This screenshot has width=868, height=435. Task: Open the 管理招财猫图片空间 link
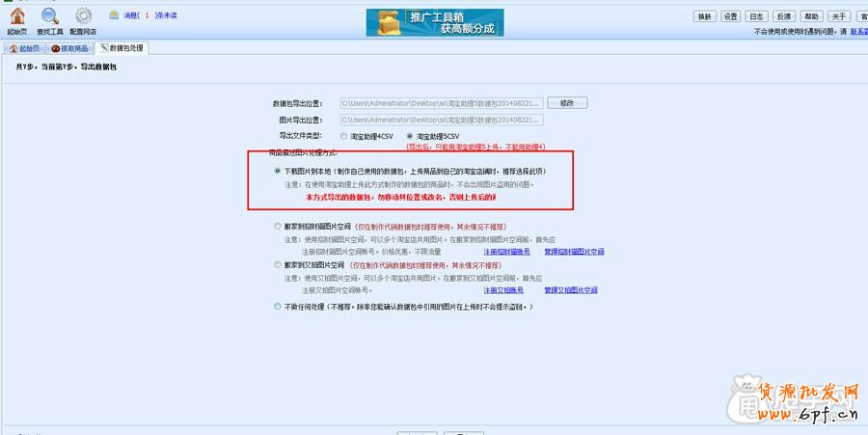pos(574,252)
